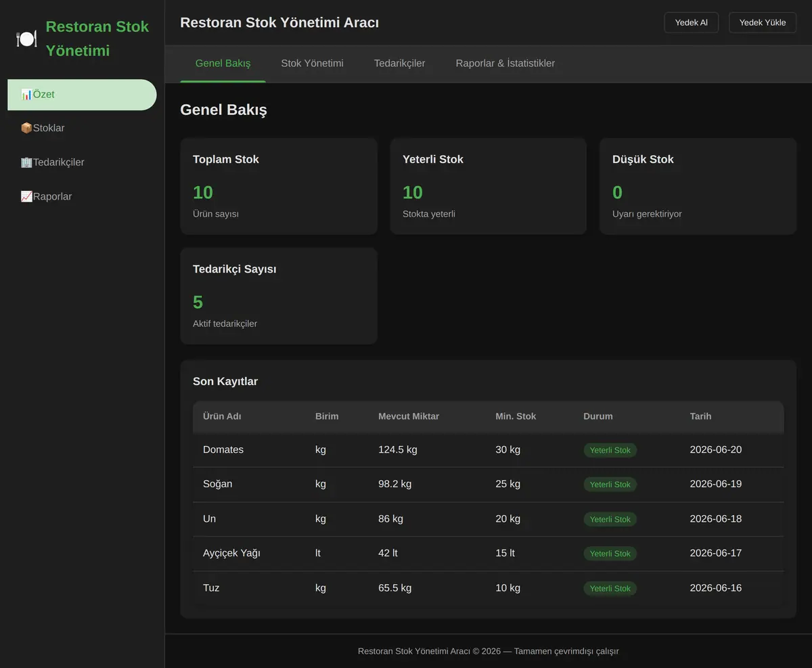The width and height of the screenshot is (812, 668).
Task: Click the Tedarikçi Sayısı card title
Action: click(235, 269)
